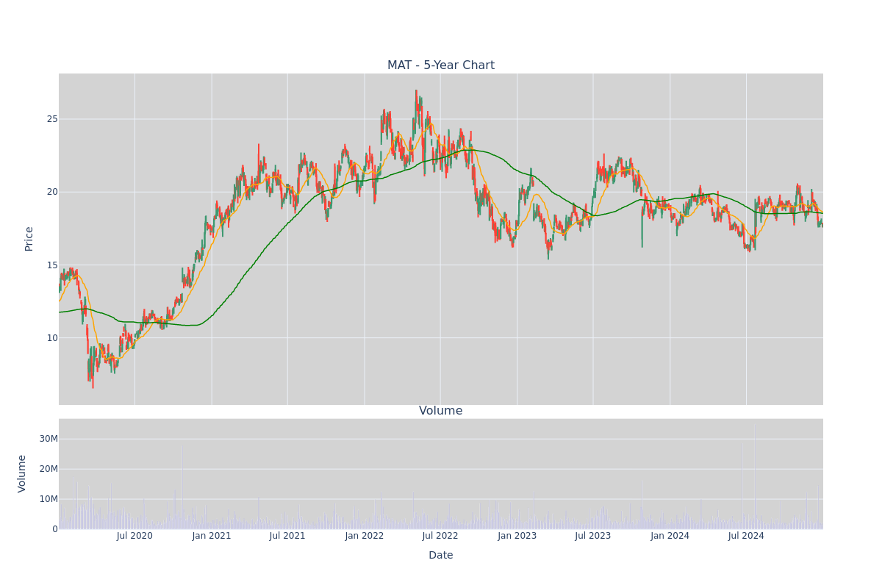Click the "Jul 2020" date tick

click(x=135, y=536)
